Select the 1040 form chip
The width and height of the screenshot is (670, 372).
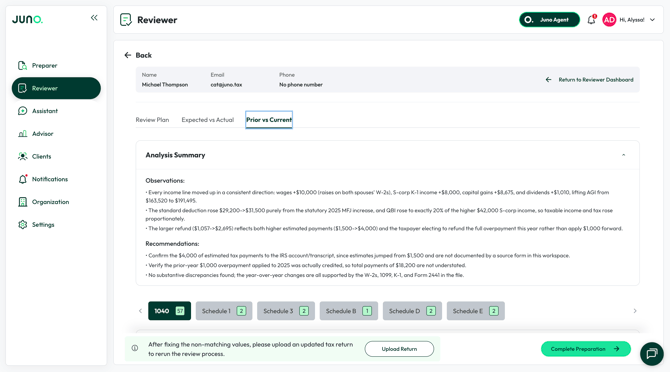pos(169,311)
